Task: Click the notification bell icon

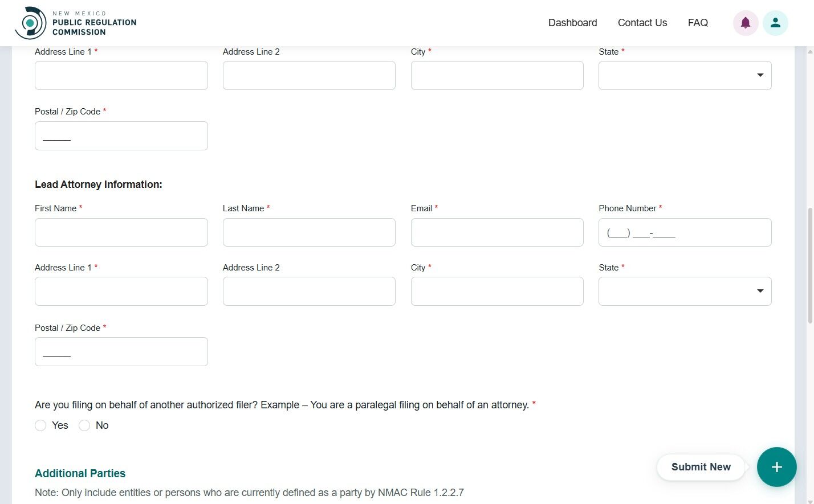Action: (745, 23)
